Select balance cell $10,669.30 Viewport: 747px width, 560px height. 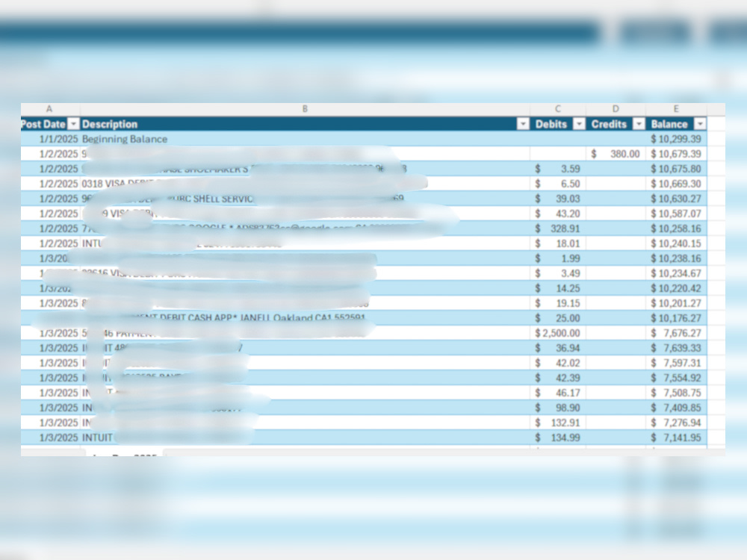677,184
